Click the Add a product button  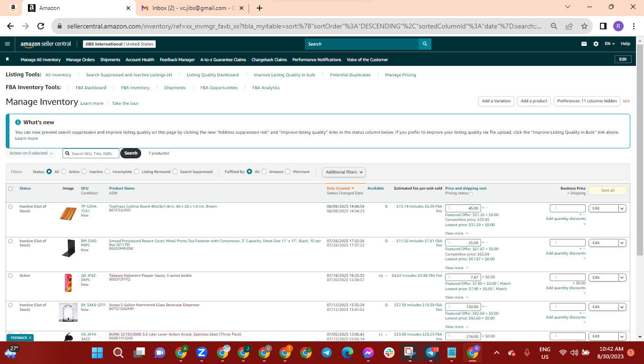click(534, 101)
